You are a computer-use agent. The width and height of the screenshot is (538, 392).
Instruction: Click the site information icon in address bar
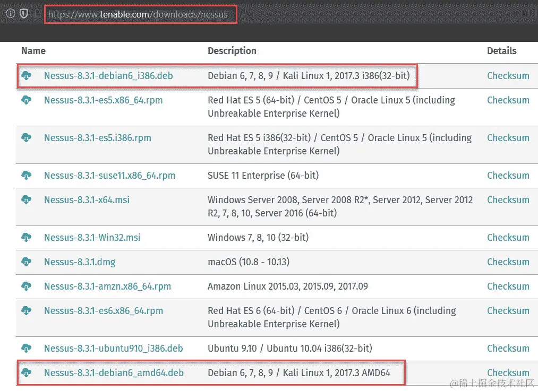coord(11,13)
